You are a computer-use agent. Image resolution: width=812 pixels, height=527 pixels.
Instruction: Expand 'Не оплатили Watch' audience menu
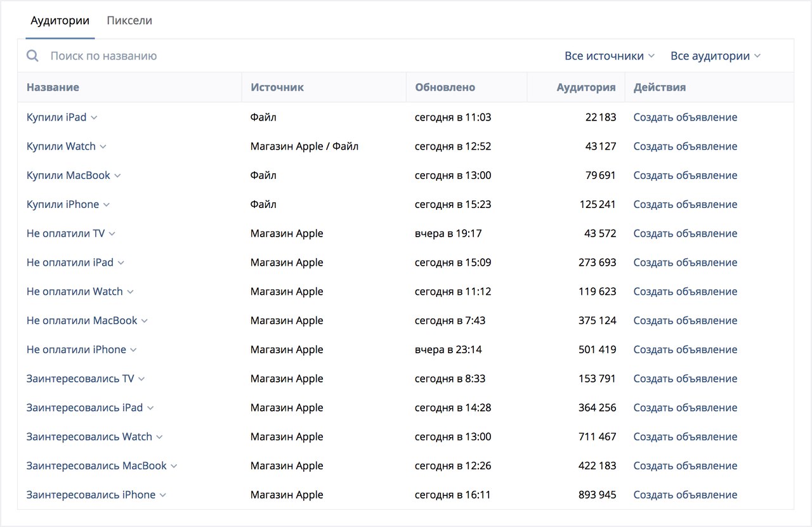(131, 292)
